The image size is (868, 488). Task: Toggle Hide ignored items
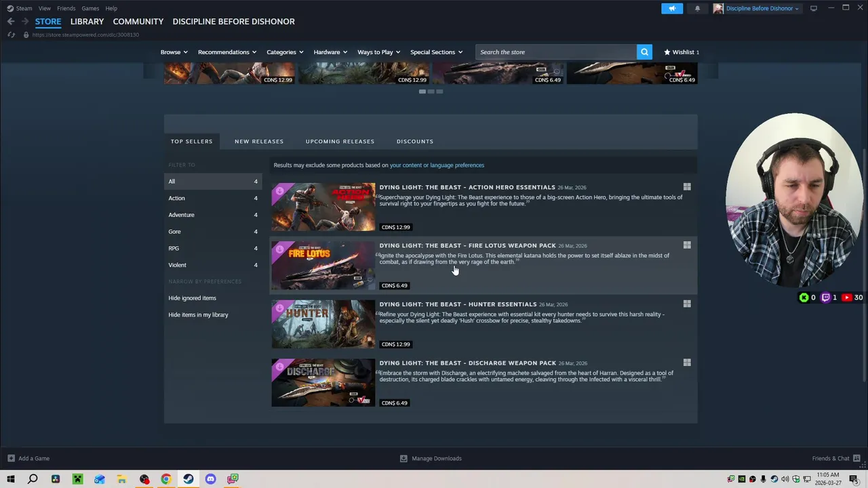(x=192, y=298)
